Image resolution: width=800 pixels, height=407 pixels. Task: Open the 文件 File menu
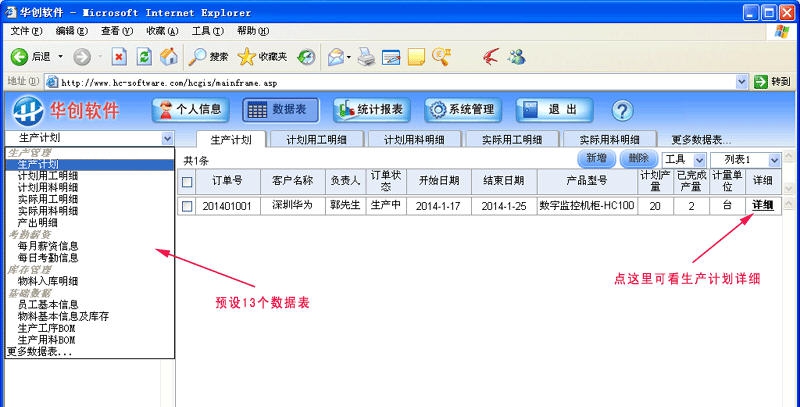pos(27,31)
